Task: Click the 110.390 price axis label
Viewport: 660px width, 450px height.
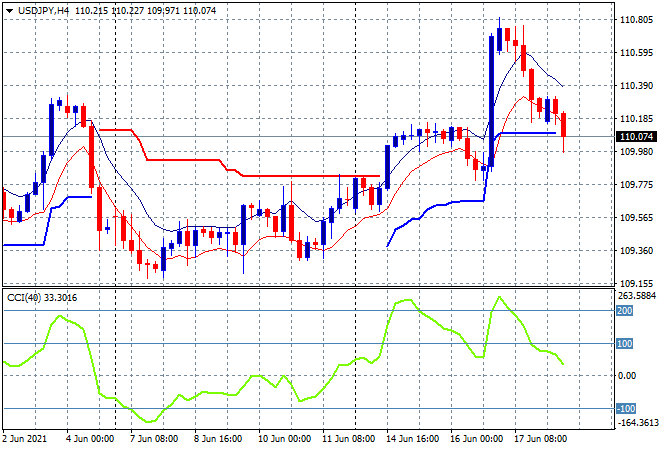Action: 636,86
